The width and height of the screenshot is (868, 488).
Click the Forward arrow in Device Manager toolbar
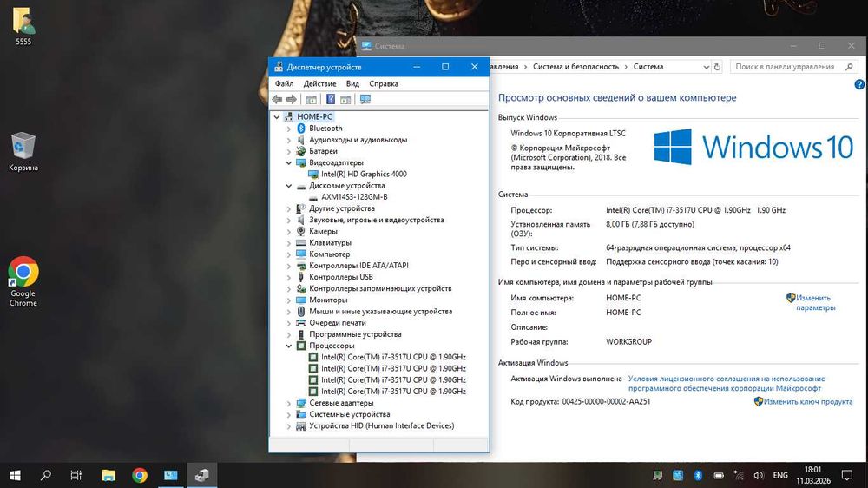point(291,100)
